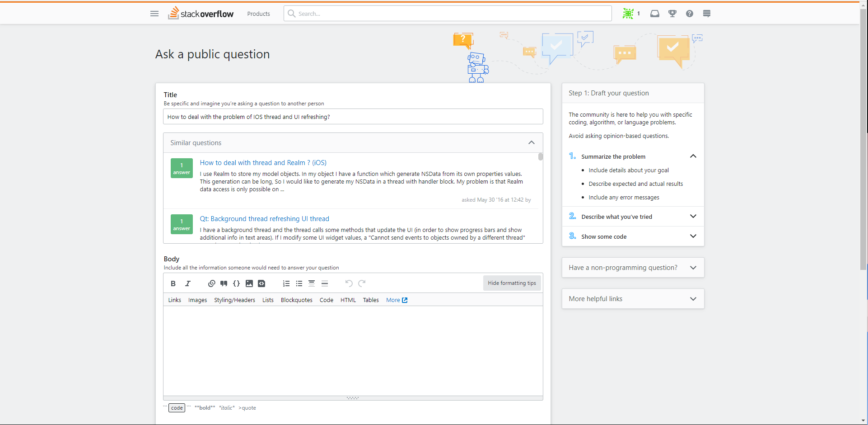Viewport: 868px width, 425px height.
Task: Open the help center question-mark icon
Action: (x=690, y=14)
